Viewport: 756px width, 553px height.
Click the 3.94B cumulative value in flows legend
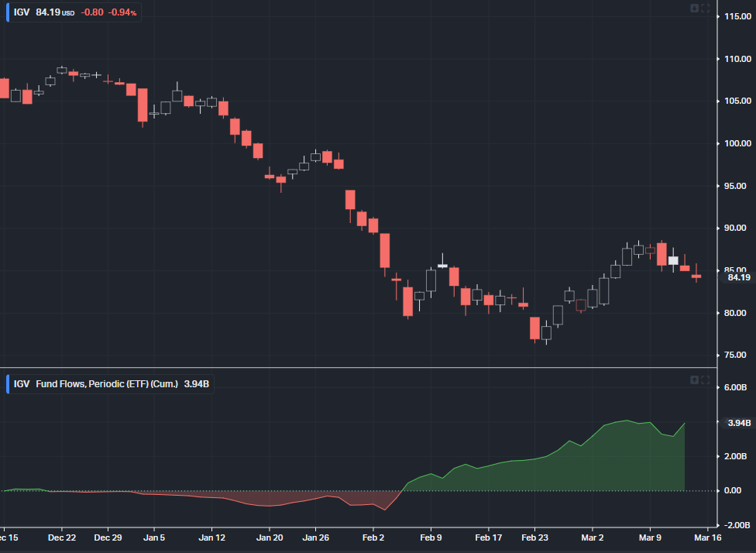(x=197, y=383)
